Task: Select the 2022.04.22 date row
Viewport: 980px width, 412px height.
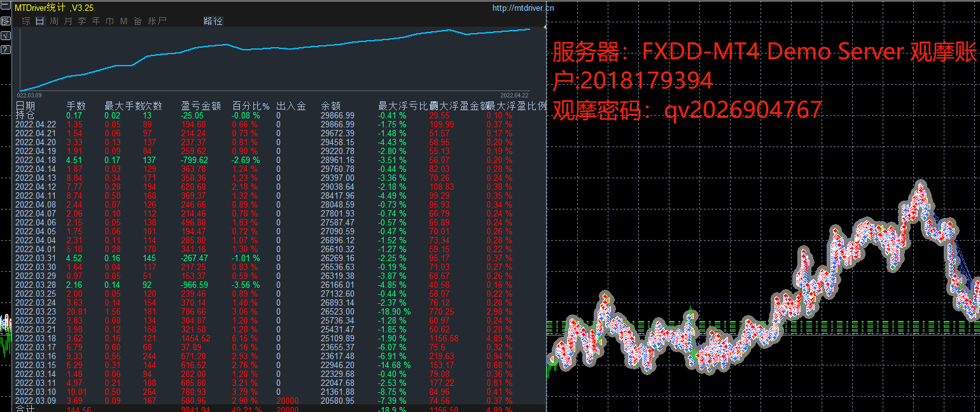Action: [36, 124]
